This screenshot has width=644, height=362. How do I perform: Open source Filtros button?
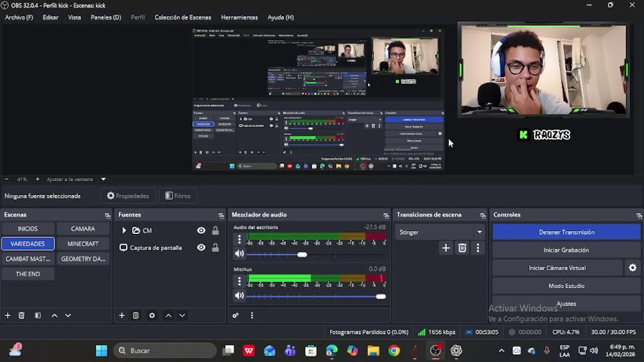(178, 196)
